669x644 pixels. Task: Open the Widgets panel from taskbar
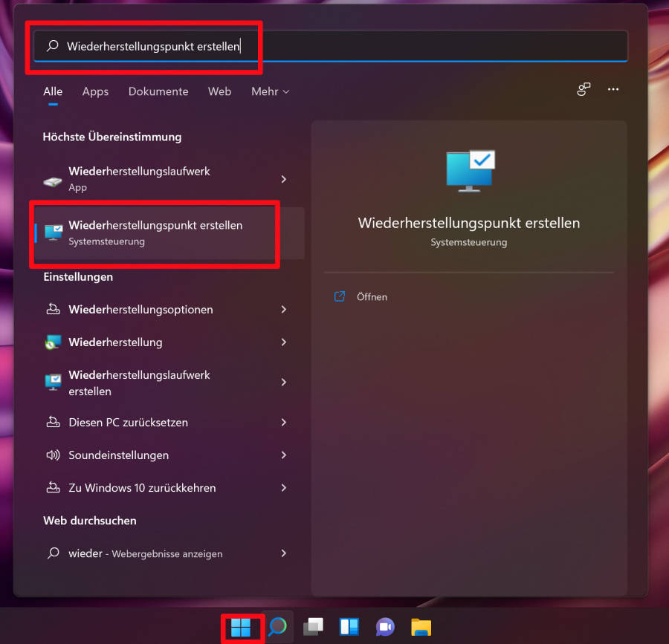pyautogui.click(x=349, y=627)
